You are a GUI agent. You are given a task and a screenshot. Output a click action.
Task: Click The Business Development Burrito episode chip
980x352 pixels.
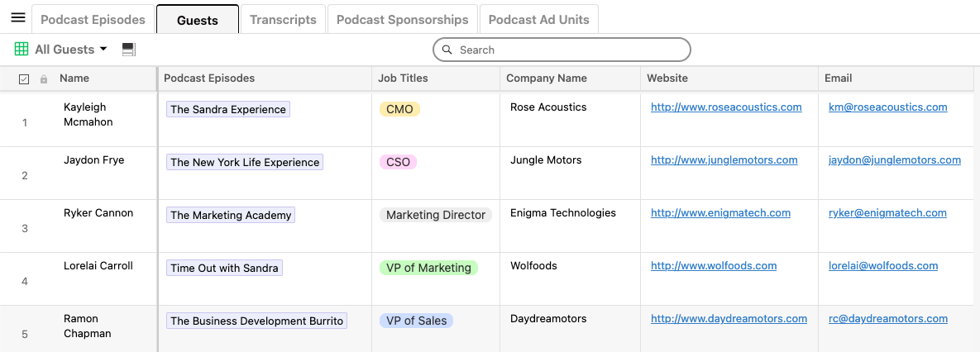click(256, 321)
